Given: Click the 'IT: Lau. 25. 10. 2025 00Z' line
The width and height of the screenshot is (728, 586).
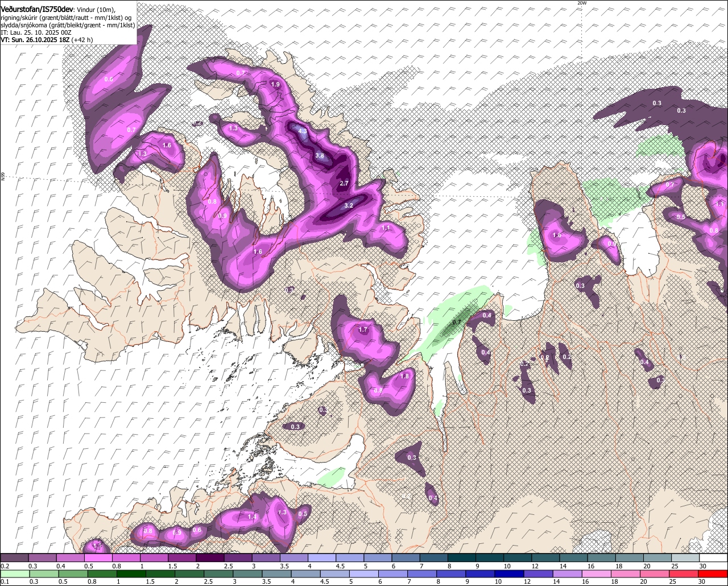Looking at the screenshot, I should point(36,32).
